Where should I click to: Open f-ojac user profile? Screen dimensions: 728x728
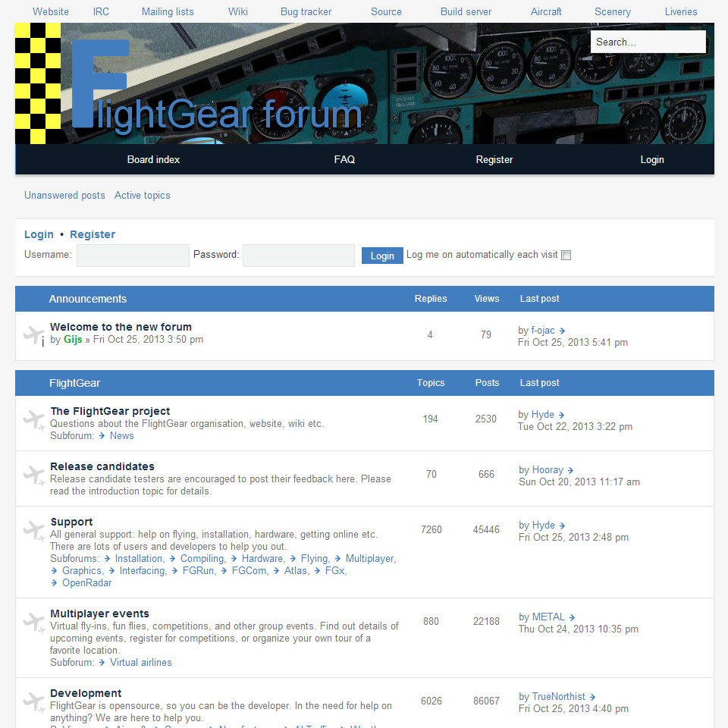(543, 330)
